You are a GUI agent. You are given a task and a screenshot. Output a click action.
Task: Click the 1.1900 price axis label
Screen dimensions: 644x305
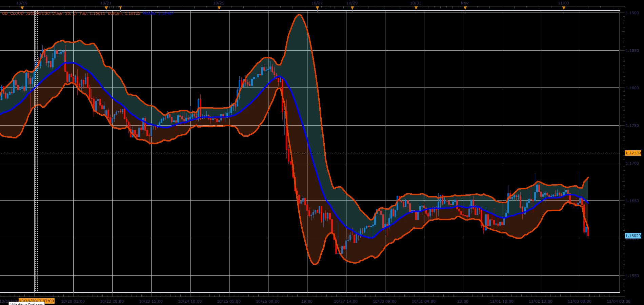click(632, 13)
